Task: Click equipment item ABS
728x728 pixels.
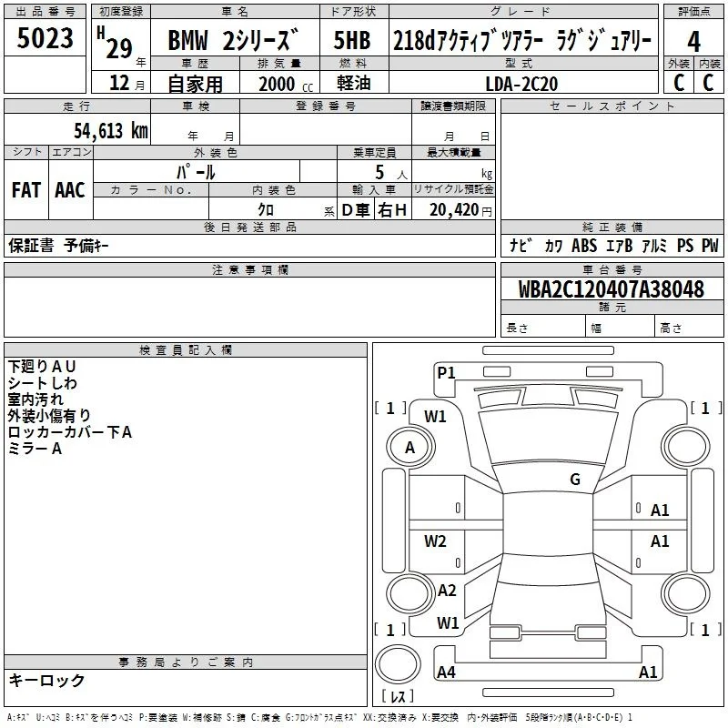Action: (584, 246)
